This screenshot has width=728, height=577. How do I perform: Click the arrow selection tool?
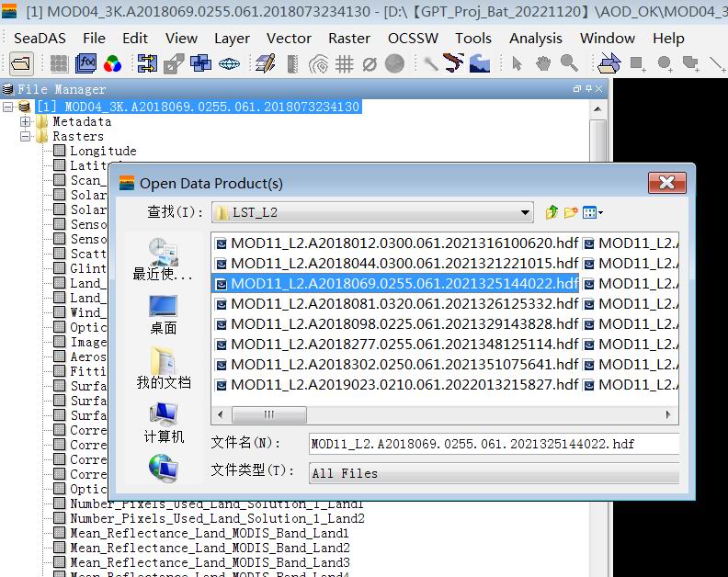click(x=518, y=63)
